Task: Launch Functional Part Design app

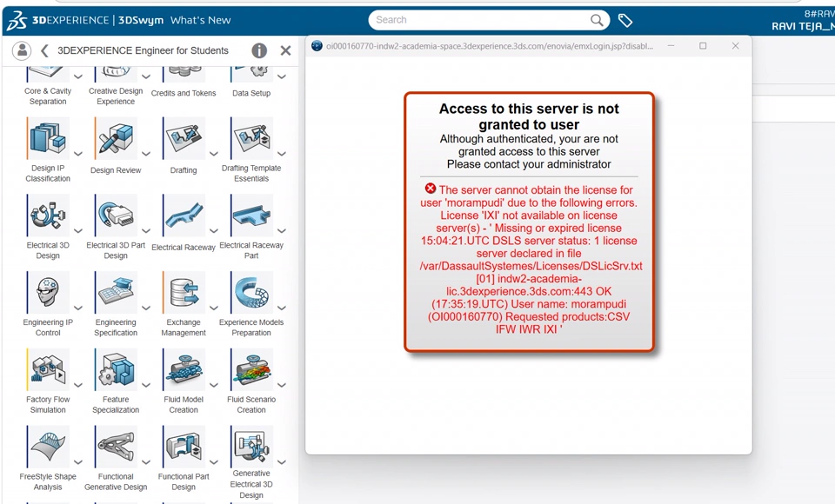Action: (184, 447)
